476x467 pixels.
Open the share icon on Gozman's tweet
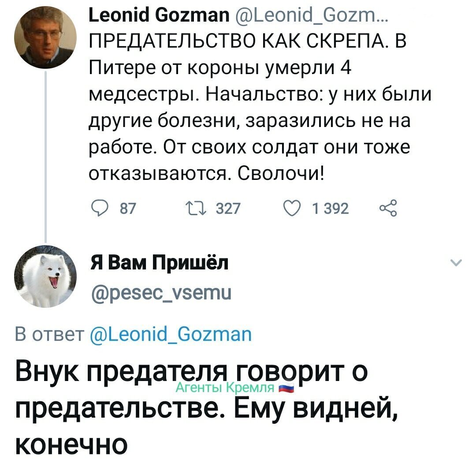click(388, 208)
